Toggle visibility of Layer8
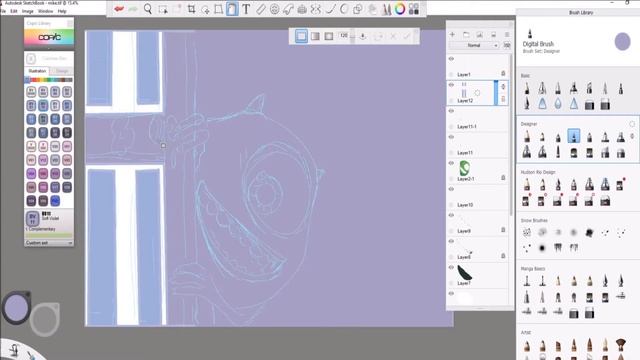The height and width of the screenshot is (360, 640). tap(451, 241)
